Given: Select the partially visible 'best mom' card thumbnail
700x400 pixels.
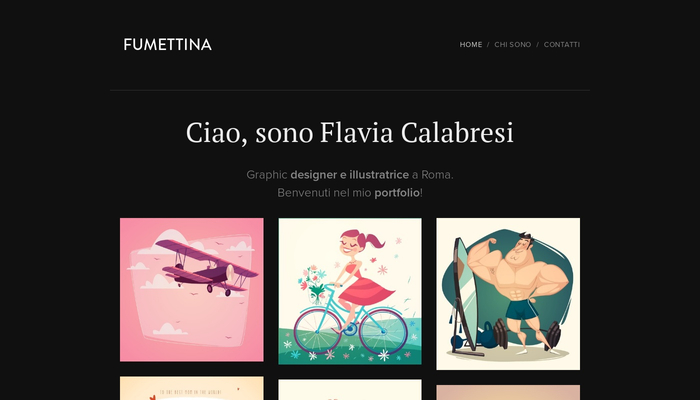Looking at the screenshot, I should pyautogui.click(x=192, y=388).
